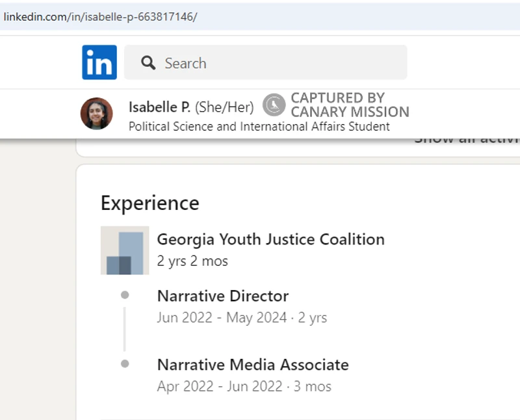520x420 pixels.
Task: Click the search magnifier icon
Action: click(x=148, y=62)
